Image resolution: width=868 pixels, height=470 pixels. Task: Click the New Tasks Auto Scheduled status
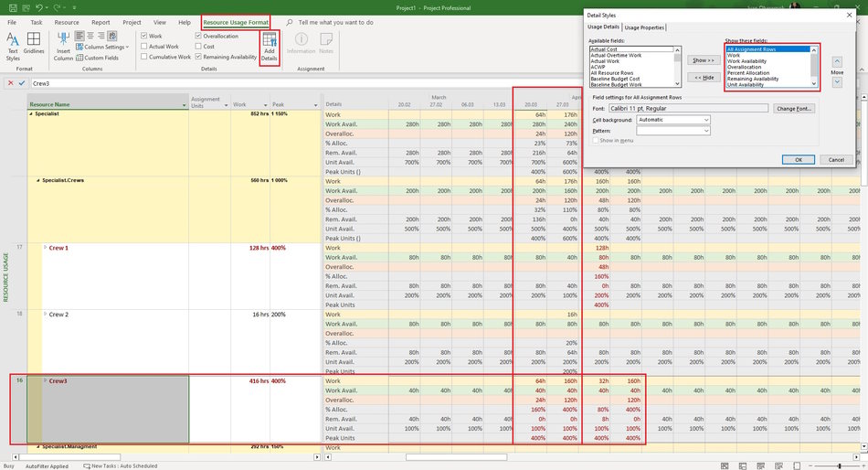[x=120, y=466]
